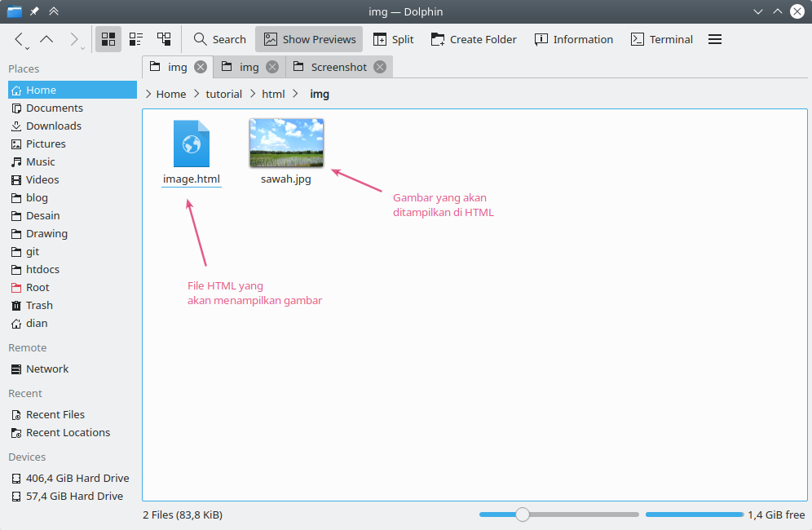The height and width of the screenshot is (530, 812).
Task: Expand the breadcrumb with the Home chevron
Action: (x=148, y=94)
